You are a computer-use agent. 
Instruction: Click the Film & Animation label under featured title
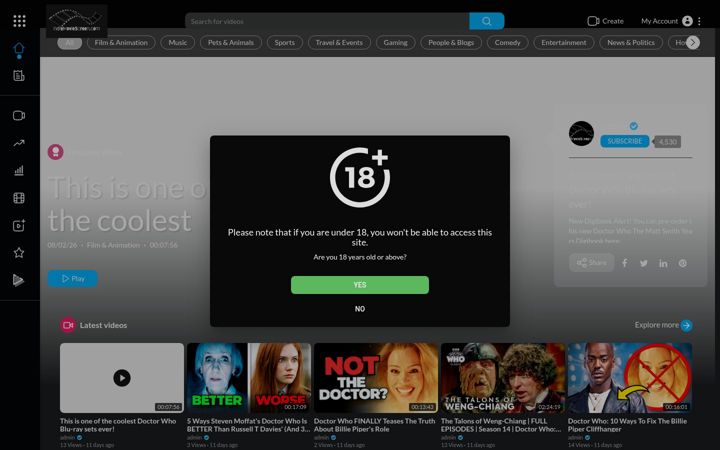[113, 245]
